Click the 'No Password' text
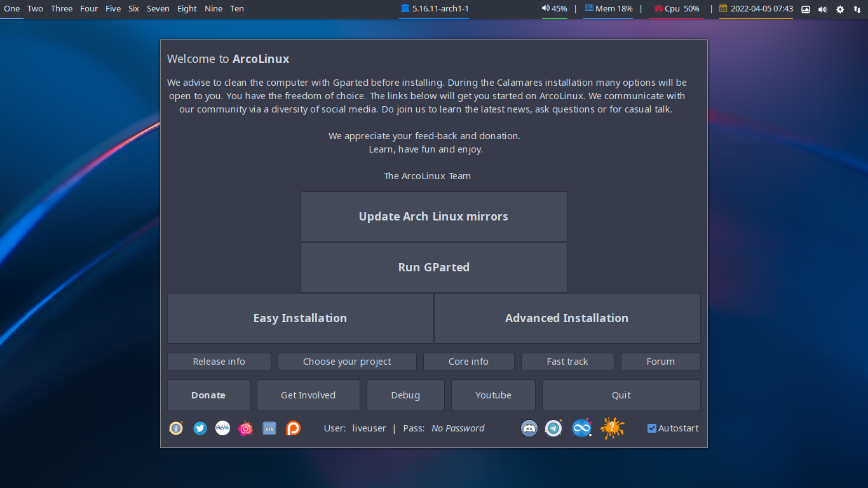This screenshot has width=868, height=488. point(458,428)
